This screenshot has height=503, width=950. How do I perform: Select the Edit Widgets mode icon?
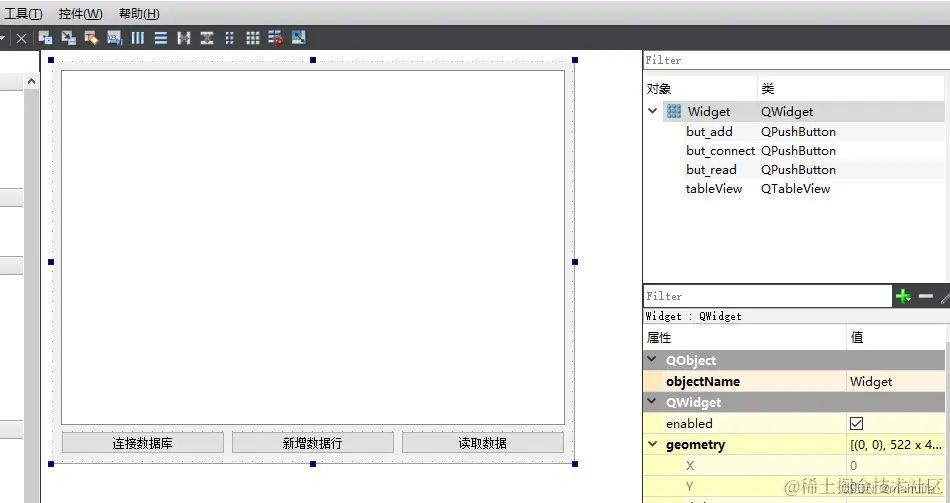(x=45, y=38)
